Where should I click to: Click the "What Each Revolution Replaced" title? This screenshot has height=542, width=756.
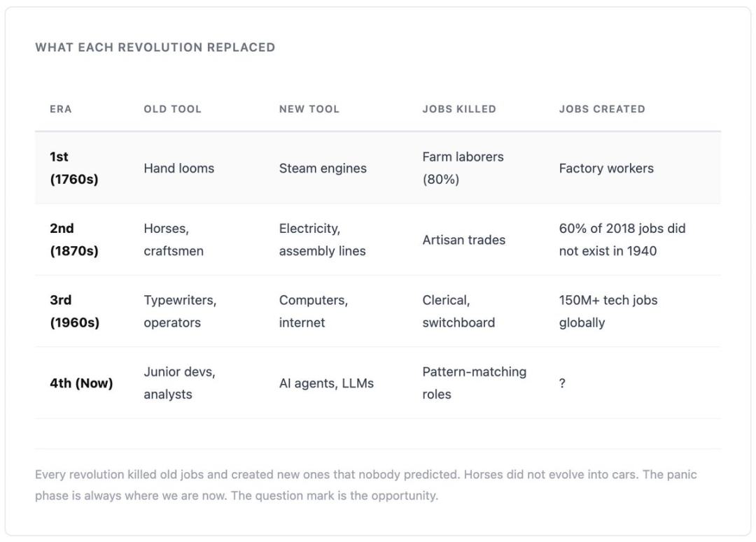155,48
